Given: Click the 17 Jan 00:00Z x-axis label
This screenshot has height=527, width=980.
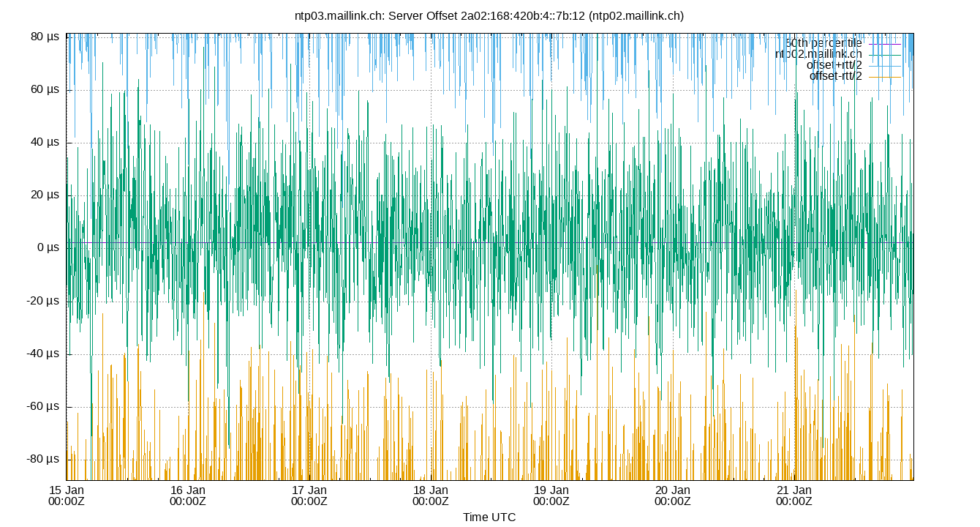Looking at the screenshot, I should pos(309,496).
